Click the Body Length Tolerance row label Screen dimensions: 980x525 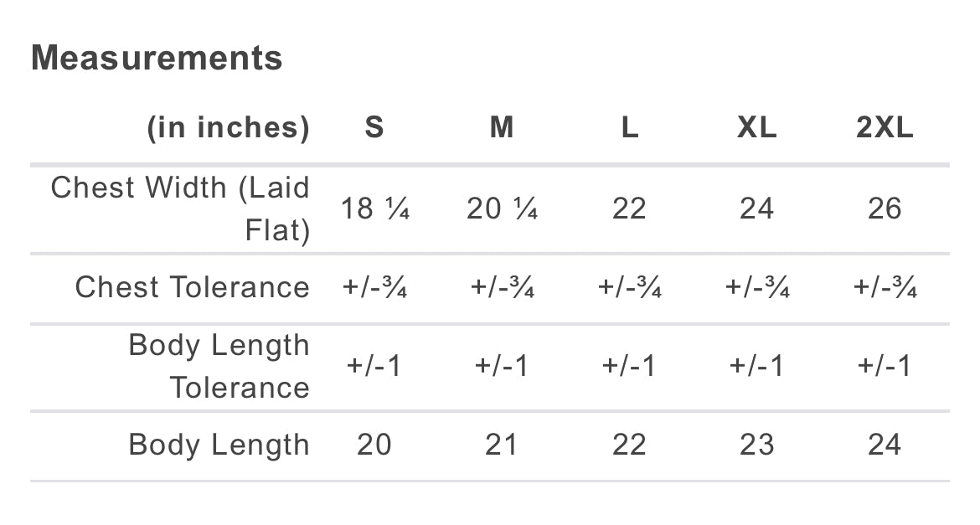tap(219, 367)
